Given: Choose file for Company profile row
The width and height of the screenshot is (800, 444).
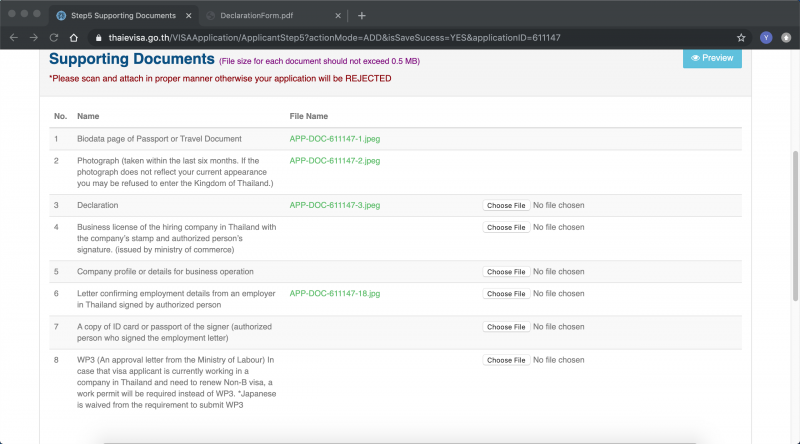Looking at the screenshot, I should point(505,272).
